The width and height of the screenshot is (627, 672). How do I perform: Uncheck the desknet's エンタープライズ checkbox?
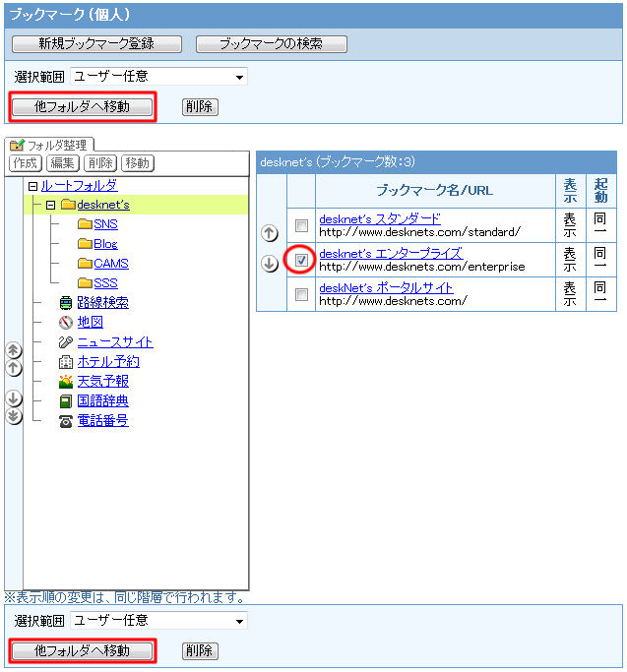(302, 260)
